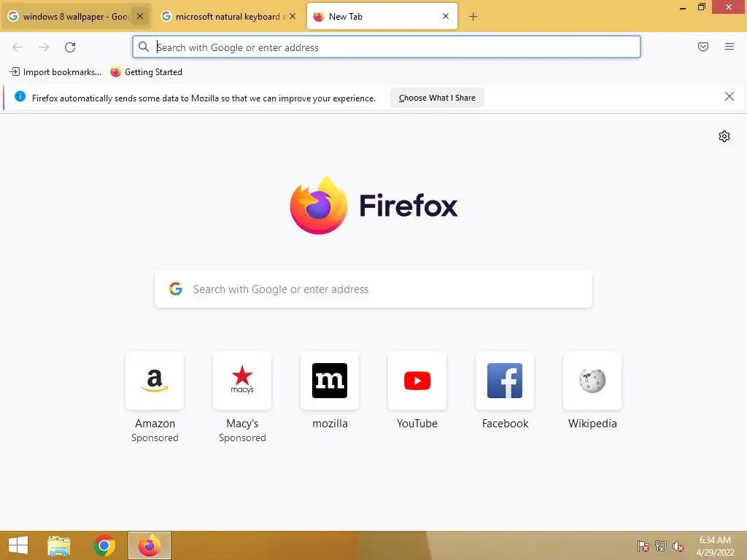The image size is (747, 560).
Task: Open the YouTube shortcut tile
Action: (x=417, y=381)
